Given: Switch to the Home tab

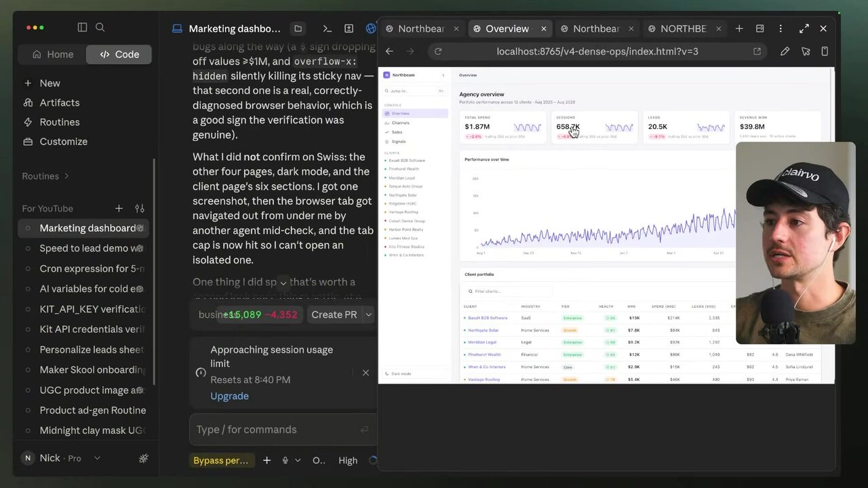Looking at the screenshot, I should (52, 54).
